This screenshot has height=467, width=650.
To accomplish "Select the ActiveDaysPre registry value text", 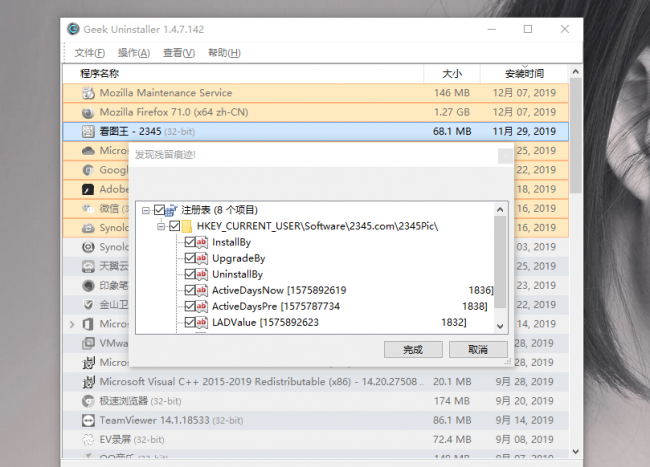I will click(350, 306).
